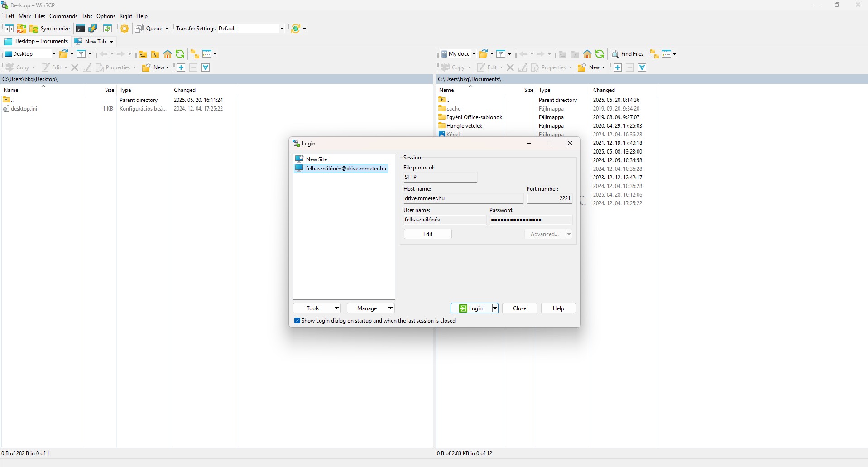Expand the New Tab dropdown arrow

coord(111,42)
